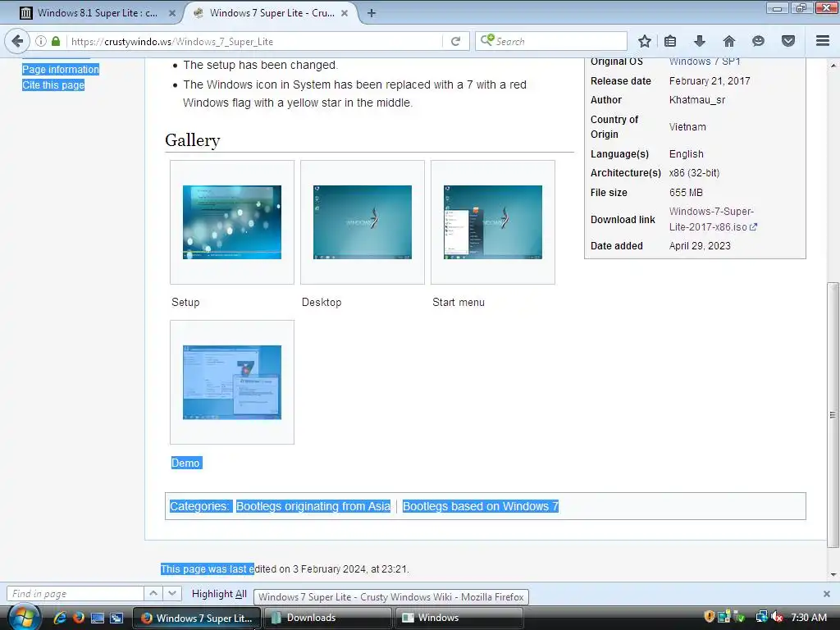This screenshot has height=630, width=840.
Task: Open a new tab with plus button
Action: click(x=372, y=13)
